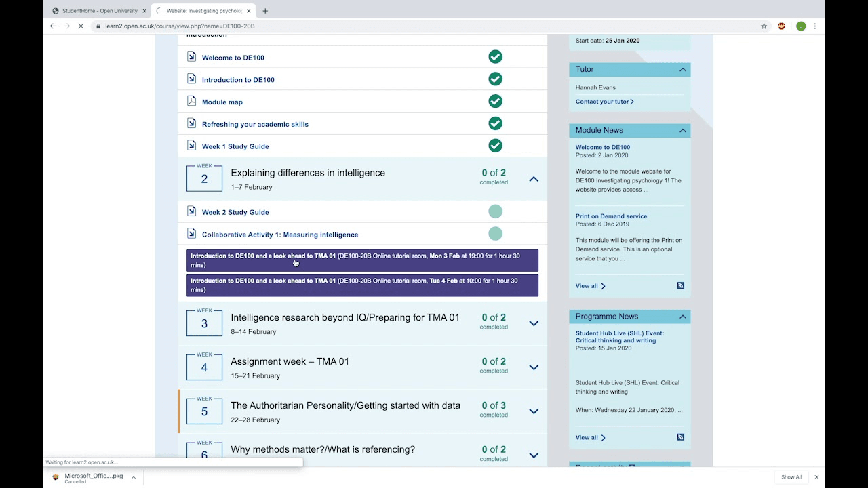Open Refreshing your academic skills
Image resolution: width=868 pixels, height=488 pixels.
[255, 125]
